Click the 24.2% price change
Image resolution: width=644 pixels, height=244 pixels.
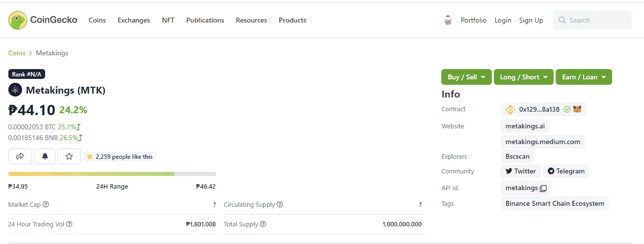click(x=73, y=110)
